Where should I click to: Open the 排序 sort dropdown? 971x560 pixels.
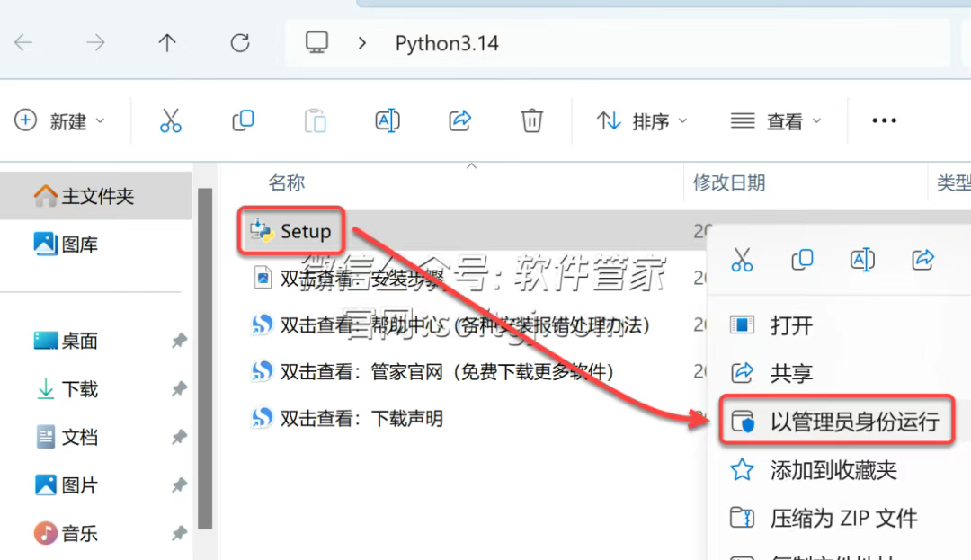pyautogui.click(x=642, y=121)
